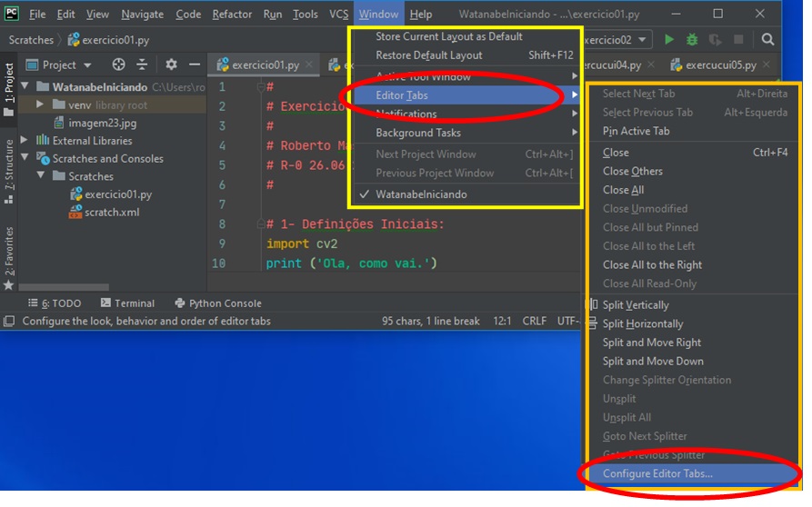Open Search Everywhere magnifier icon
This screenshot has height=507, width=812.
pyautogui.click(x=768, y=40)
